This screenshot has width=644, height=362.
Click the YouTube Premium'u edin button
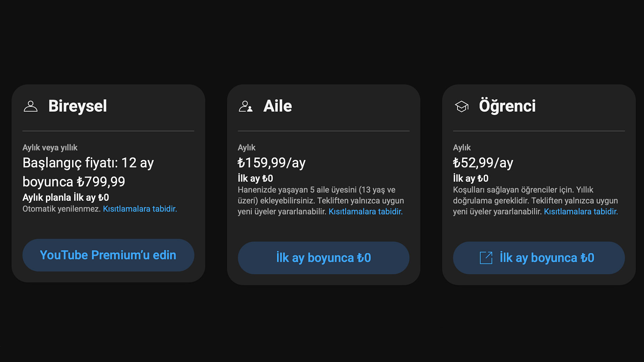(x=108, y=255)
